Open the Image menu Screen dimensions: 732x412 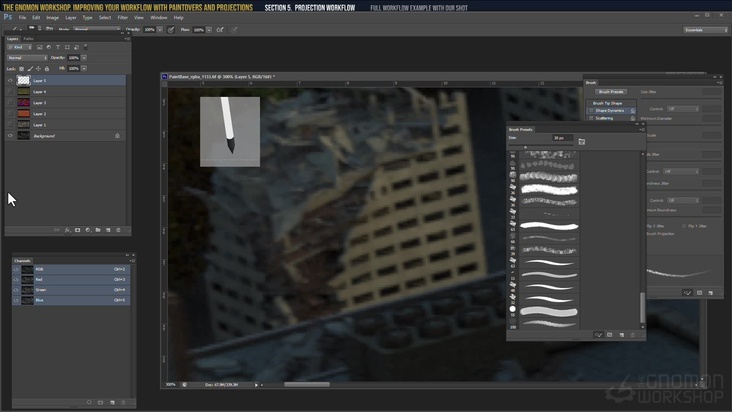pyautogui.click(x=52, y=17)
